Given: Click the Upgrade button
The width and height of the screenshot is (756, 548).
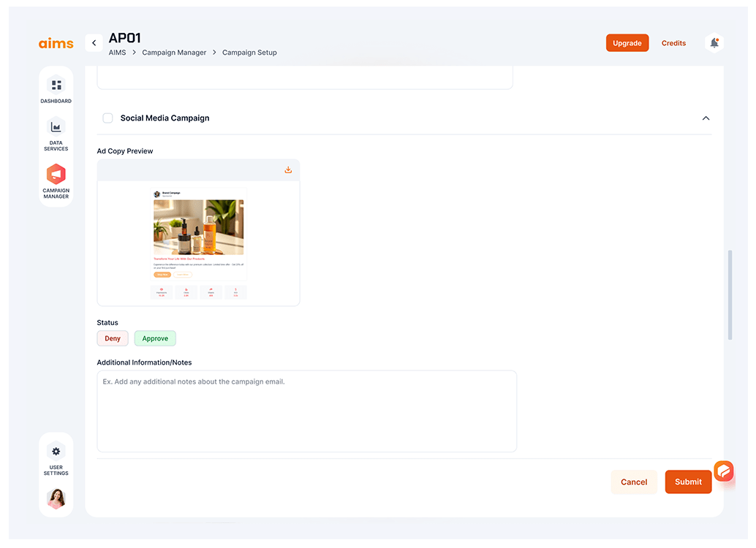Looking at the screenshot, I should 627,43.
